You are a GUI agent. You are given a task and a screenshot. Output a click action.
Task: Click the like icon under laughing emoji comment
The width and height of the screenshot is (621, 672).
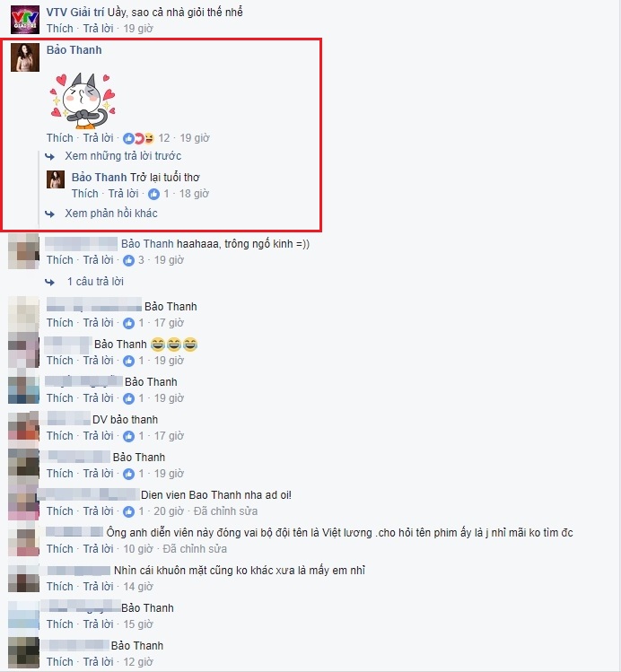tap(128, 361)
